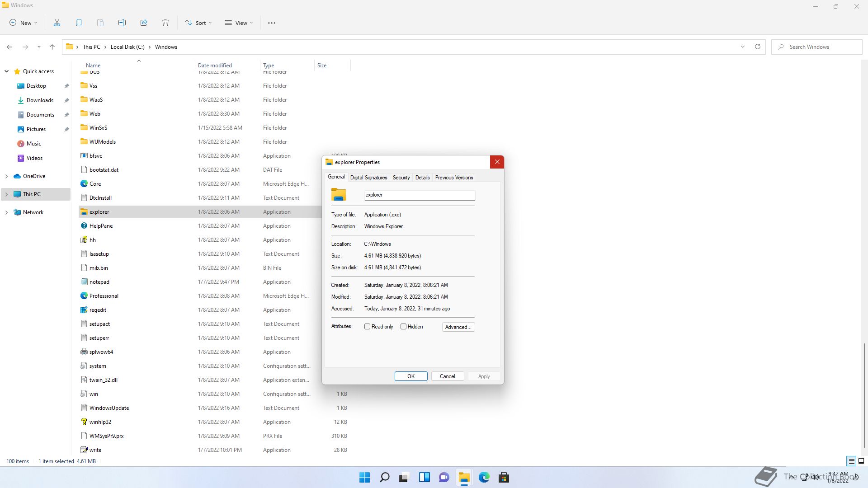Enable the Read-only attribute checkbox

pos(368,327)
